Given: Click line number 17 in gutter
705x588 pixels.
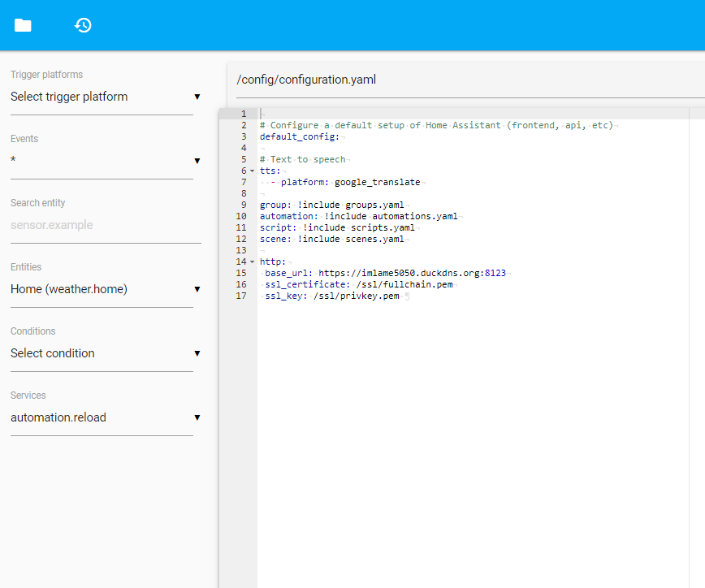Looking at the screenshot, I should (241, 296).
